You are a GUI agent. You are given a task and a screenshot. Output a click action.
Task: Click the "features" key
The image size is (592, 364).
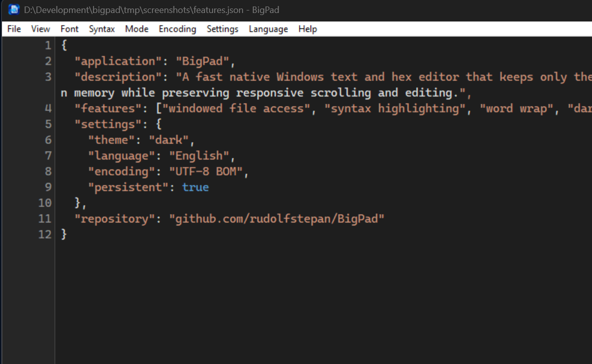[108, 108]
